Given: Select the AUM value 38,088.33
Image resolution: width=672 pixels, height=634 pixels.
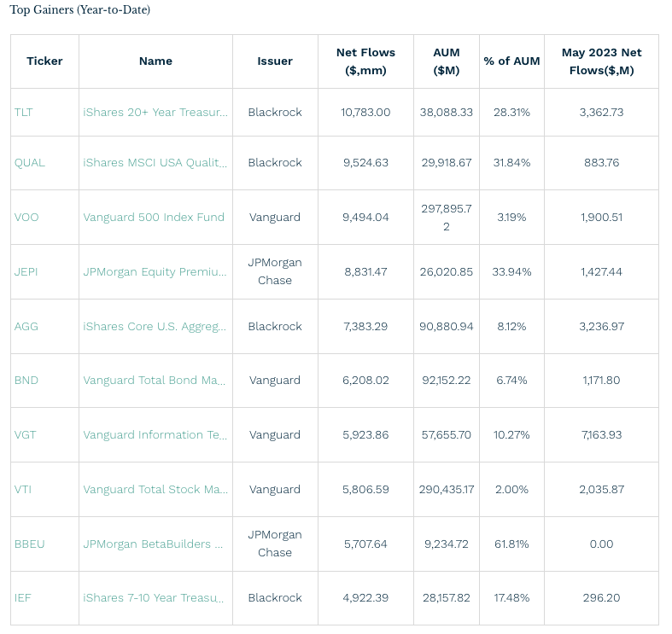Looking at the screenshot, I should (446, 113).
